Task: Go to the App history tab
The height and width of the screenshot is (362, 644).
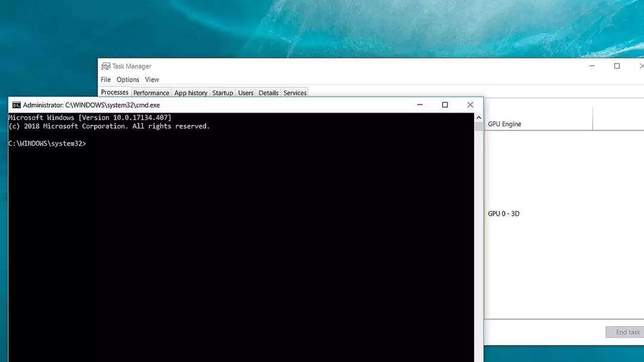Action: click(x=191, y=93)
